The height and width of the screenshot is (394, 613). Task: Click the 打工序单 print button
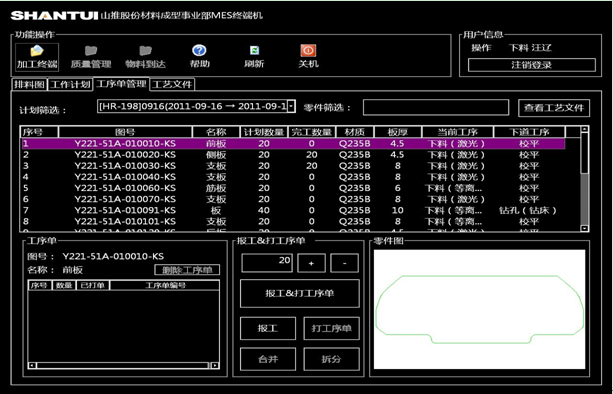[x=332, y=328]
